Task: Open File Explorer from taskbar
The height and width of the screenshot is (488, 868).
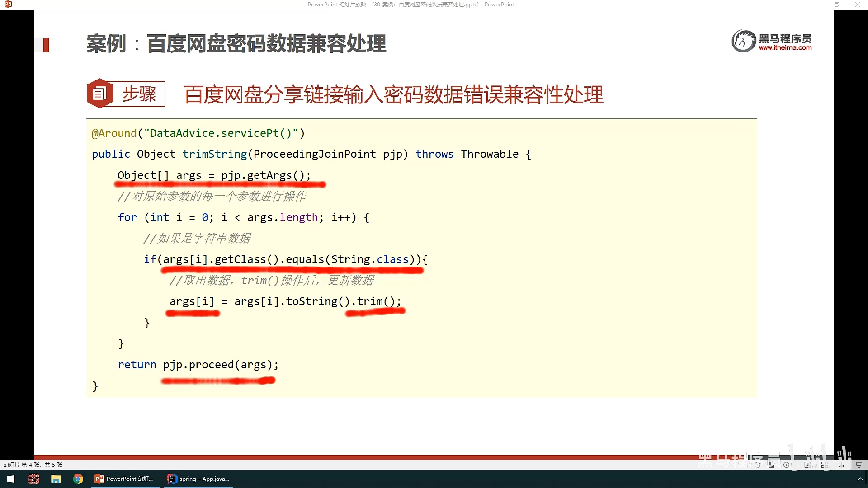Action: pos(56,479)
